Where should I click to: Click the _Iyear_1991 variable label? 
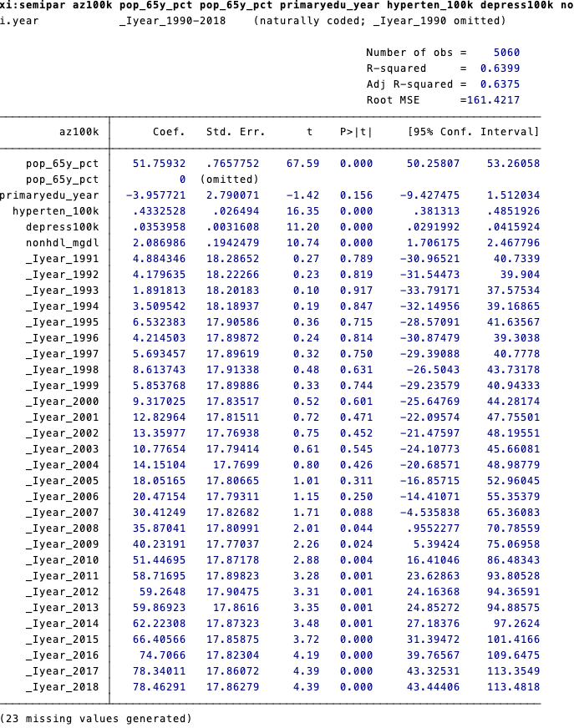62,259
